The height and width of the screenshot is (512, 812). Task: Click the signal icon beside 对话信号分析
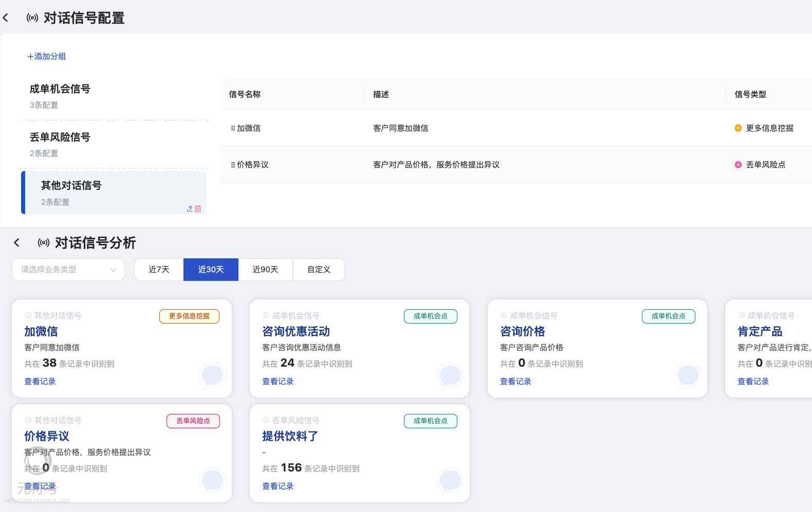coord(44,243)
